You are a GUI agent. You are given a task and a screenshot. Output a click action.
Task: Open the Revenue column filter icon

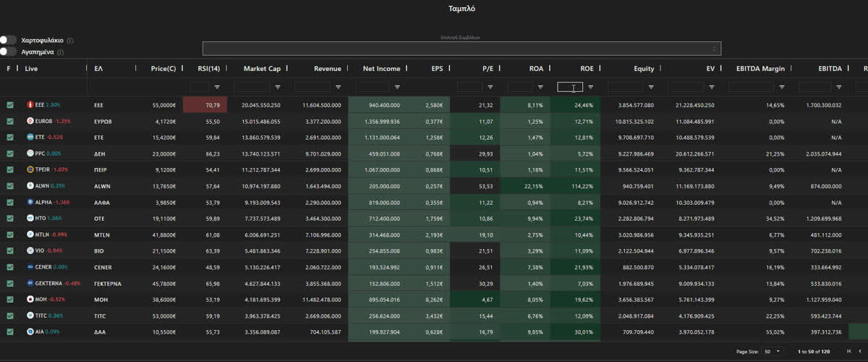(x=339, y=87)
